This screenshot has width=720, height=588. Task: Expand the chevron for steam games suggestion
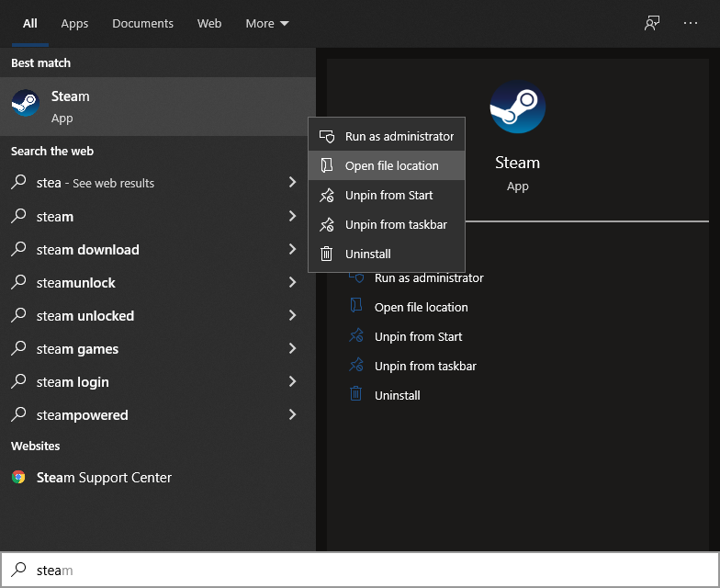pos(292,349)
